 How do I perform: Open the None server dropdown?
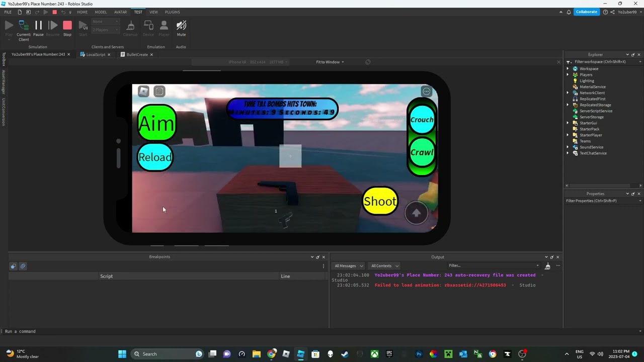106,22
